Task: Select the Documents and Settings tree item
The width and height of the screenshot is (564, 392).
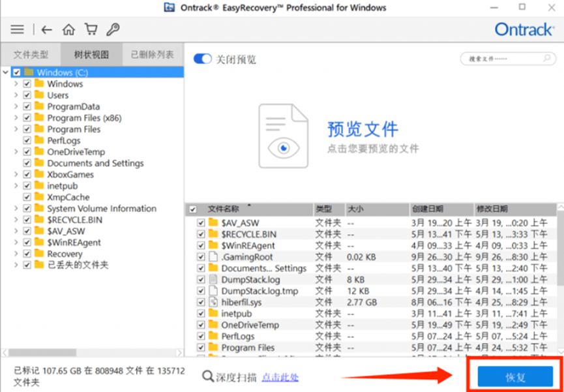Action: tap(95, 163)
